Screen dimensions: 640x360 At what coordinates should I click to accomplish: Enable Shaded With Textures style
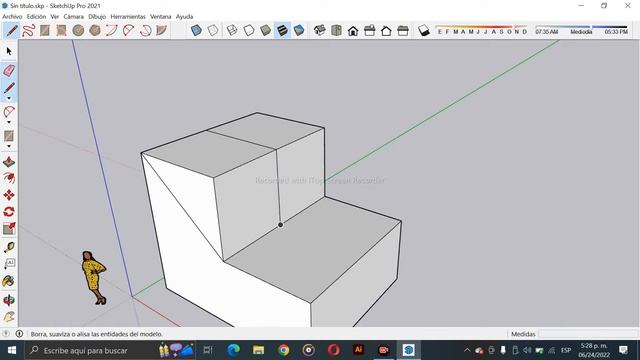282,31
